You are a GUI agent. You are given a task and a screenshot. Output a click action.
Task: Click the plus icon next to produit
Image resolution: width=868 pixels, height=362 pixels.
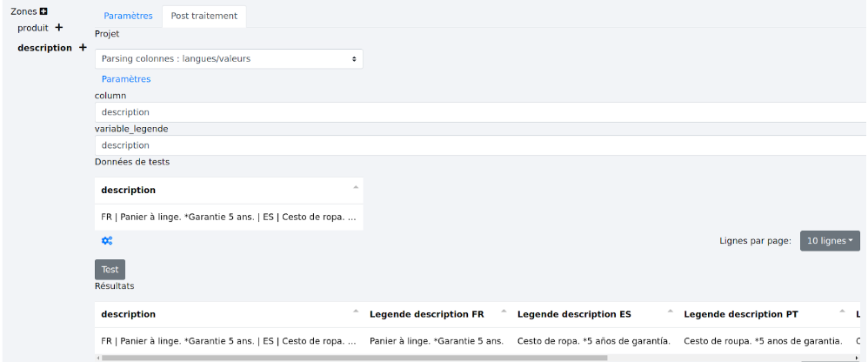(x=59, y=28)
